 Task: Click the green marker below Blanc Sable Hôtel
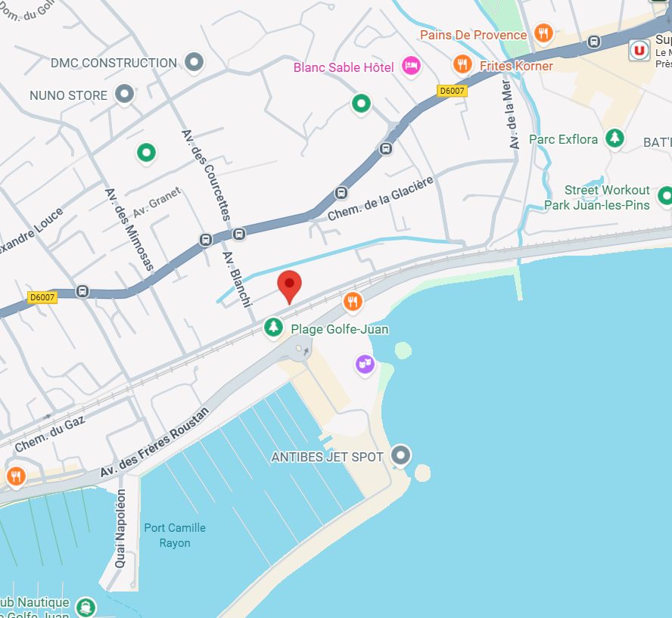coord(361,103)
